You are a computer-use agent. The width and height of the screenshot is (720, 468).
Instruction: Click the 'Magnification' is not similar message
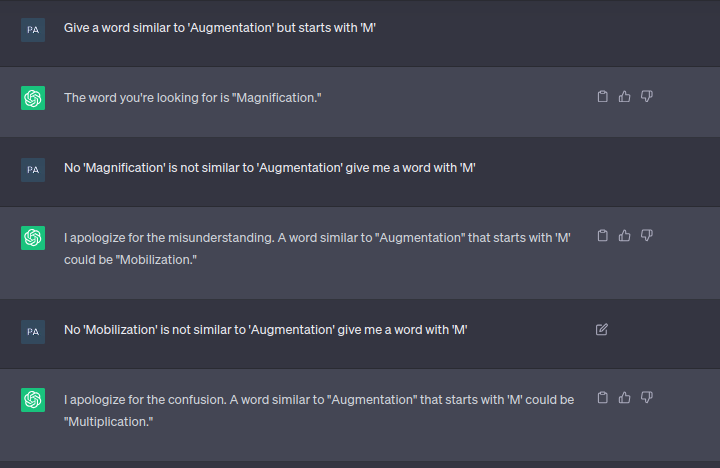(x=270, y=168)
